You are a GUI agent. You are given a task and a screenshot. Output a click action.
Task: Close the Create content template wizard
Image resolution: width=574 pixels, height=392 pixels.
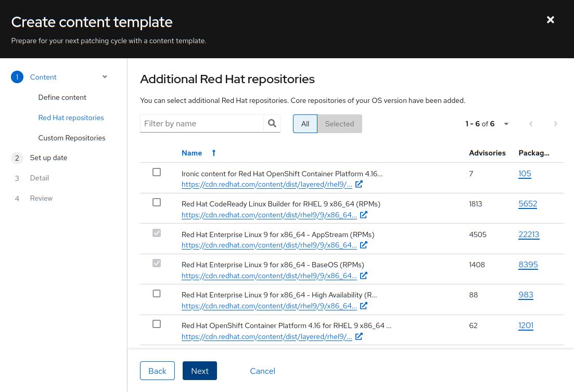pos(550,20)
